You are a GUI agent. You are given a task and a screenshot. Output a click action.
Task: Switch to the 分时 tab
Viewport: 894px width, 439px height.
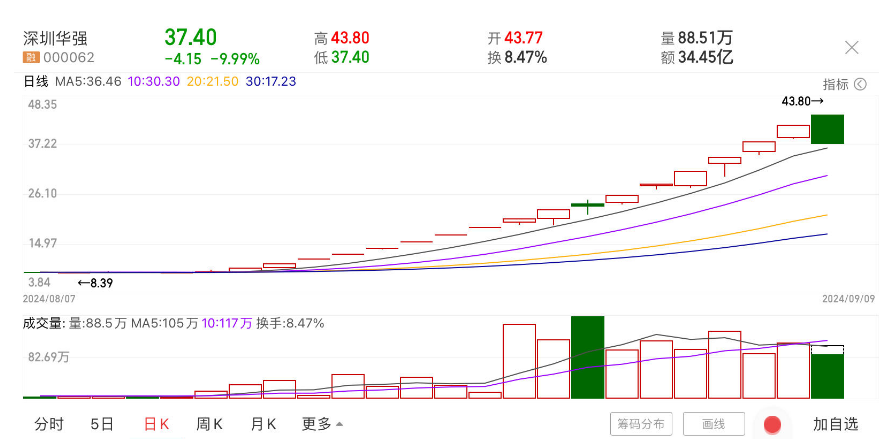49,424
